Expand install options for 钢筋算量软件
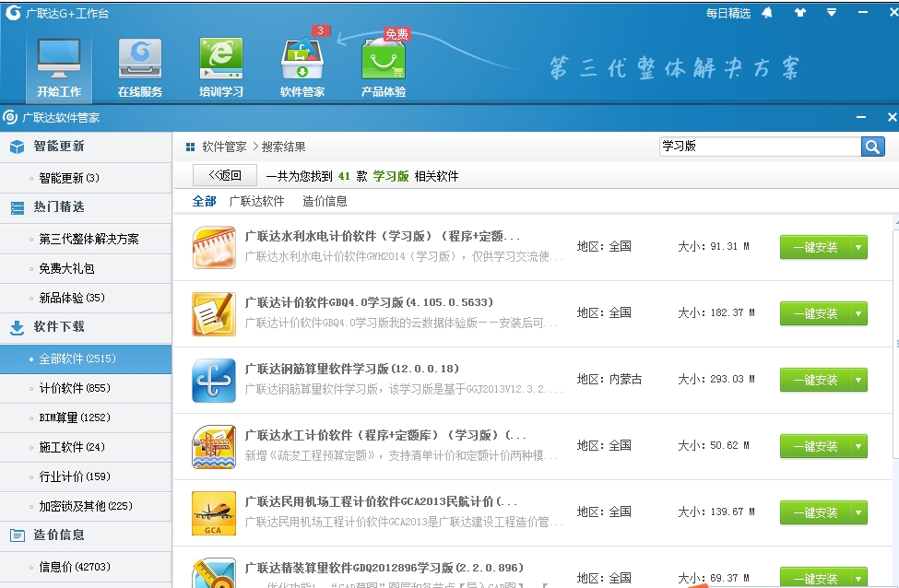The image size is (899, 588). point(858,381)
